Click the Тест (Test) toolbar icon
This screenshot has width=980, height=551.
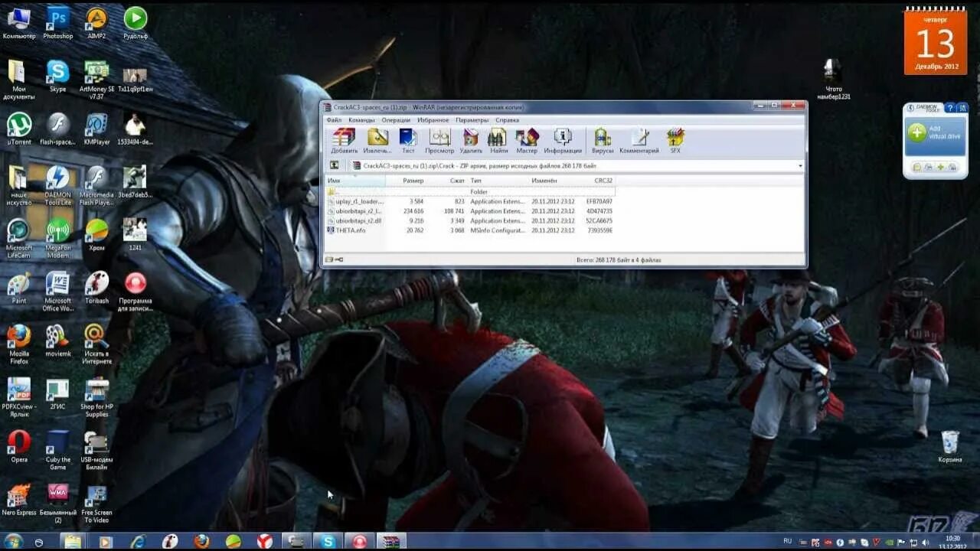tap(408, 141)
